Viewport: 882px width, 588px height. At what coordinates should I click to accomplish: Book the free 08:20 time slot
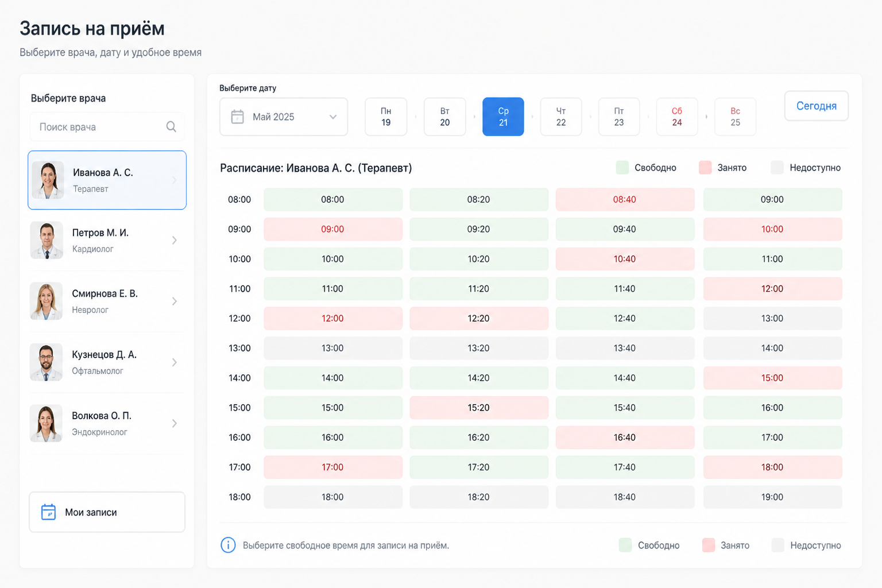coord(479,199)
